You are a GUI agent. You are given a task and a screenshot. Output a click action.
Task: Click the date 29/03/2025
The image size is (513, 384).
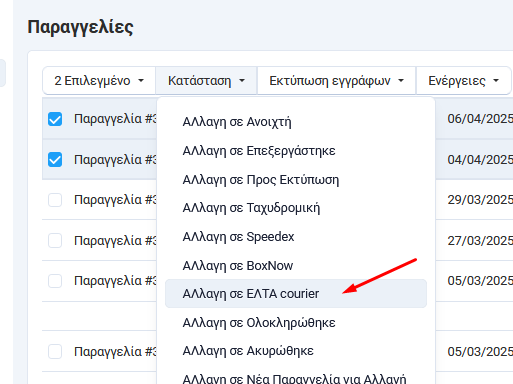point(480,200)
